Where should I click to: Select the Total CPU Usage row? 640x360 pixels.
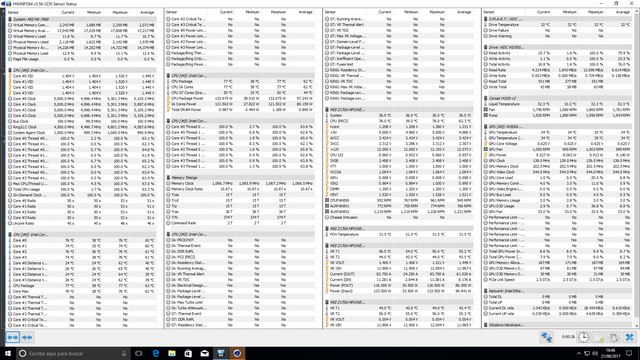click(x=82, y=189)
